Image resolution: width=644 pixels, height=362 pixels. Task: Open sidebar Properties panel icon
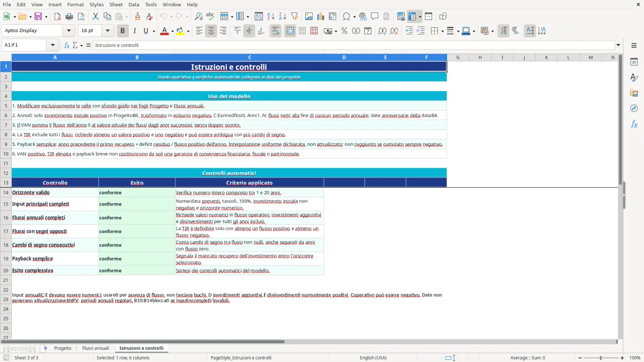(x=634, y=62)
